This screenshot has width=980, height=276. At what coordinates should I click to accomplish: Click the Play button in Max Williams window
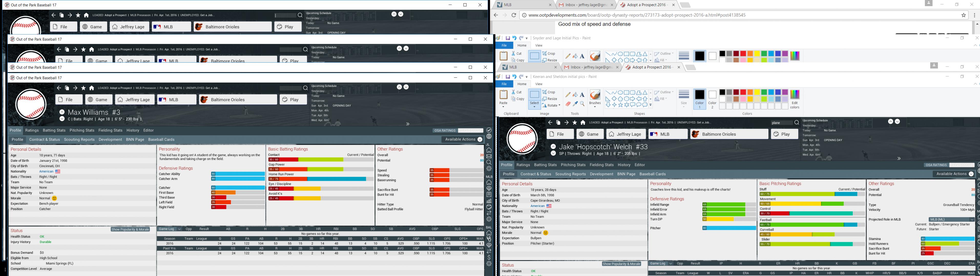(293, 100)
